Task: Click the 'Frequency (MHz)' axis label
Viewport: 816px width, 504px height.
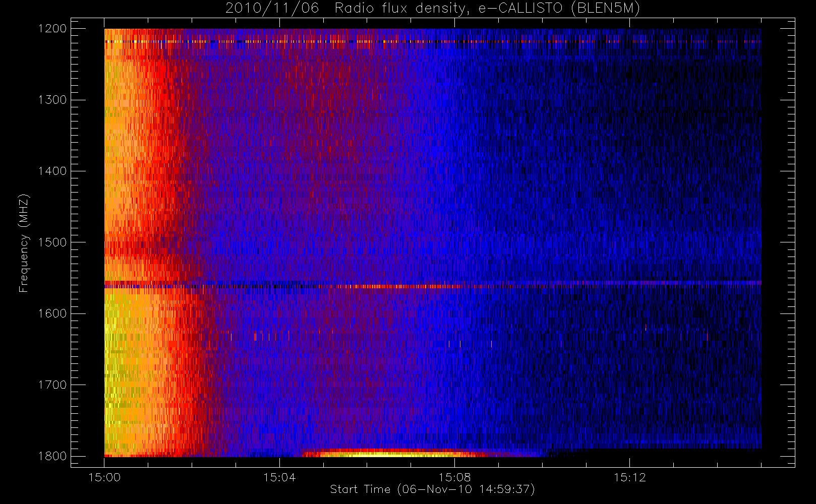Action: tap(24, 243)
